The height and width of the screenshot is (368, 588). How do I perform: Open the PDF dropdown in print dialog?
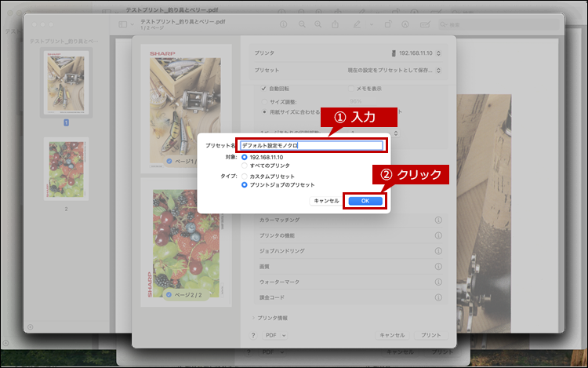coord(273,334)
